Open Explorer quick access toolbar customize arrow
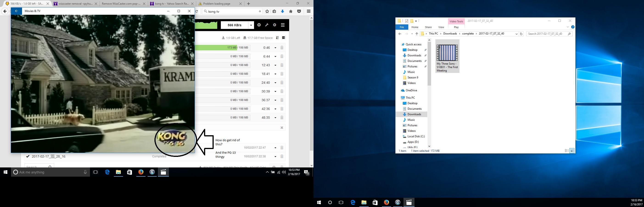This screenshot has height=207, width=644. [416, 21]
